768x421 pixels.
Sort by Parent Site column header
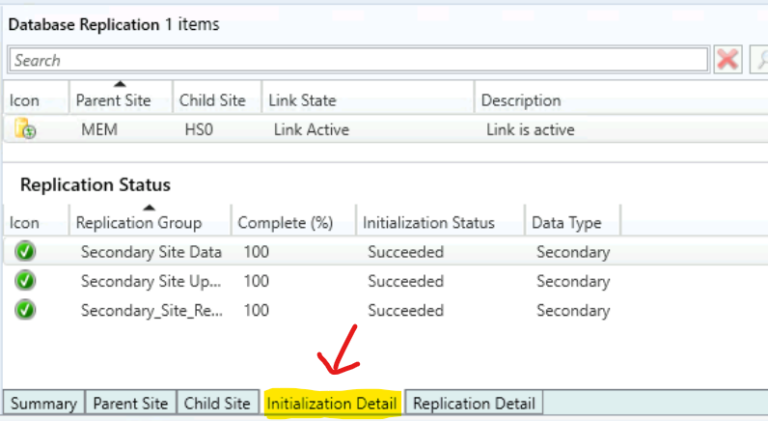click(x=113, y=100)
